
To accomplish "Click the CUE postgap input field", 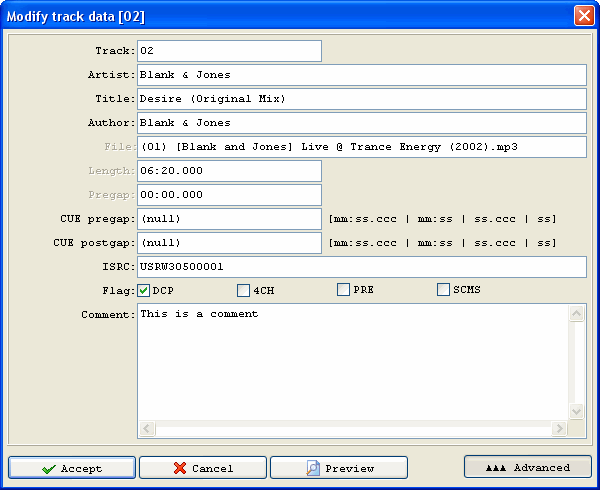I will (229, 243).
